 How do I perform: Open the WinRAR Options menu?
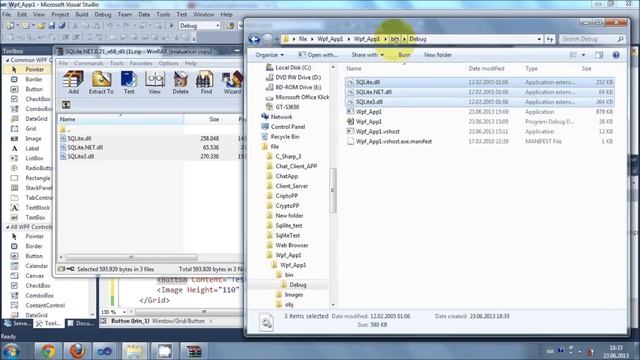168,63
